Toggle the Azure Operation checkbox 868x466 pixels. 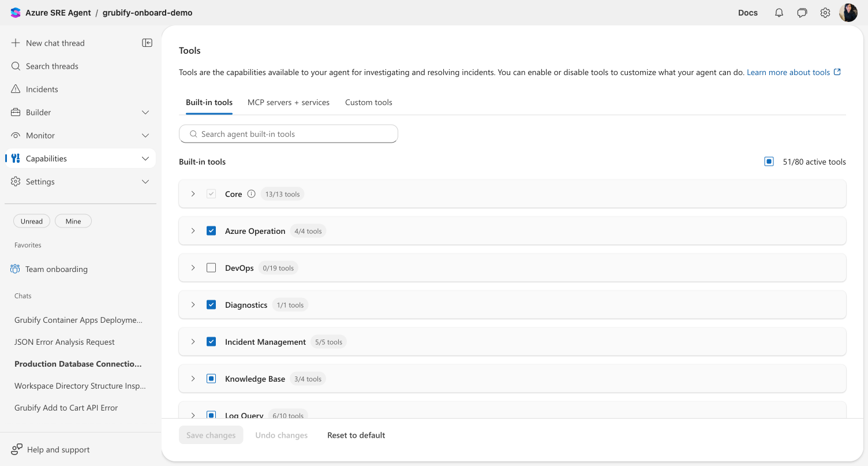click(x=211, y=231)
